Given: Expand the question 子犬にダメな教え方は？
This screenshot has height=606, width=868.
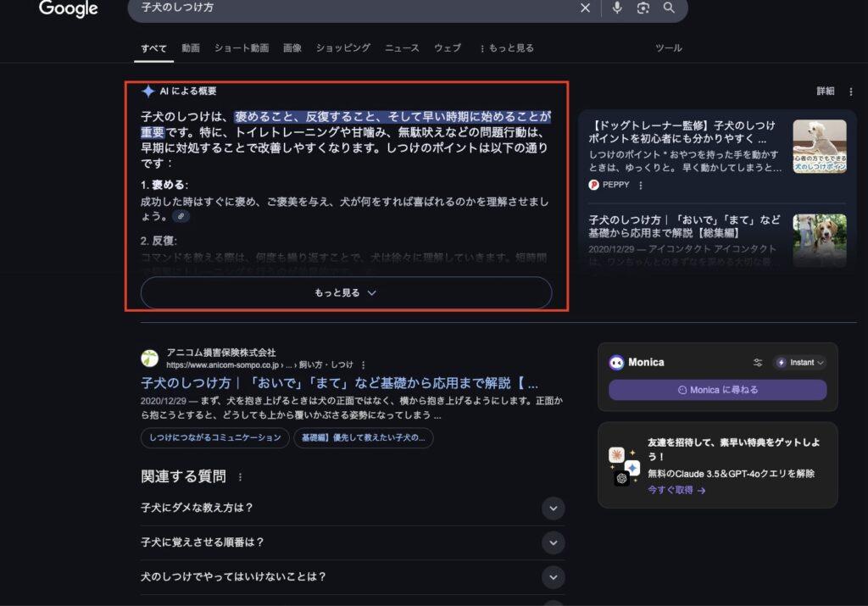Looking at the screenshot, I should 352,508.
